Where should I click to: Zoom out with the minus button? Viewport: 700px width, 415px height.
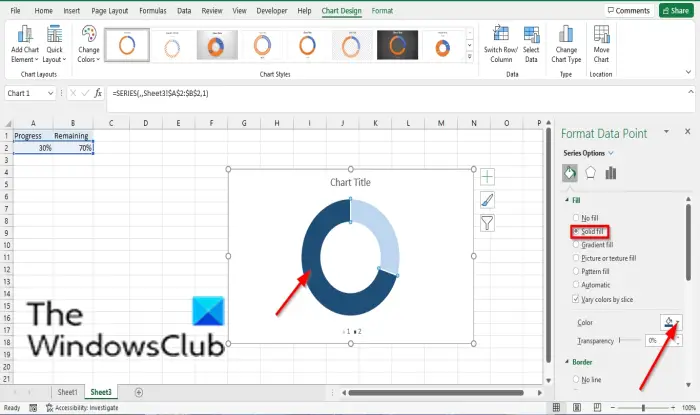pos(612,407)
